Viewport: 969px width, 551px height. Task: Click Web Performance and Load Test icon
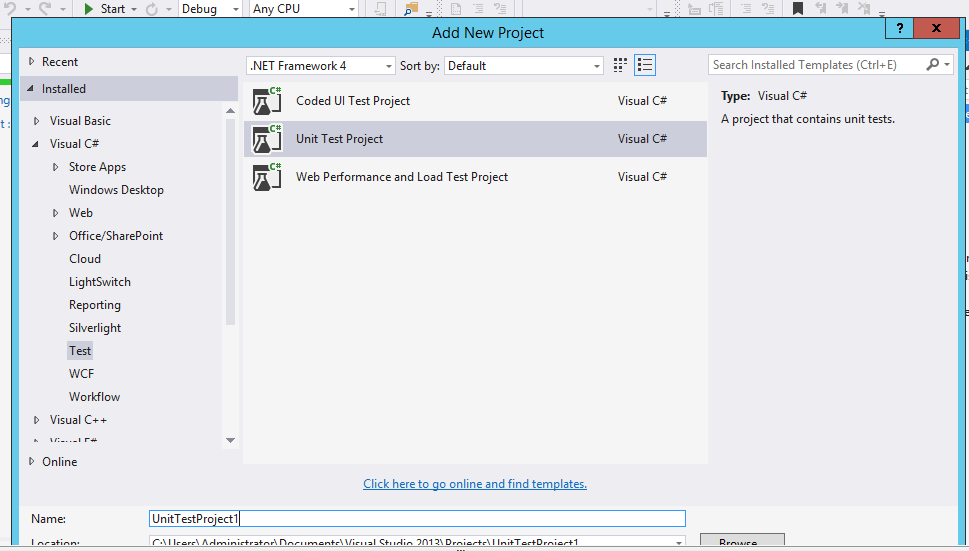point(266,177)
